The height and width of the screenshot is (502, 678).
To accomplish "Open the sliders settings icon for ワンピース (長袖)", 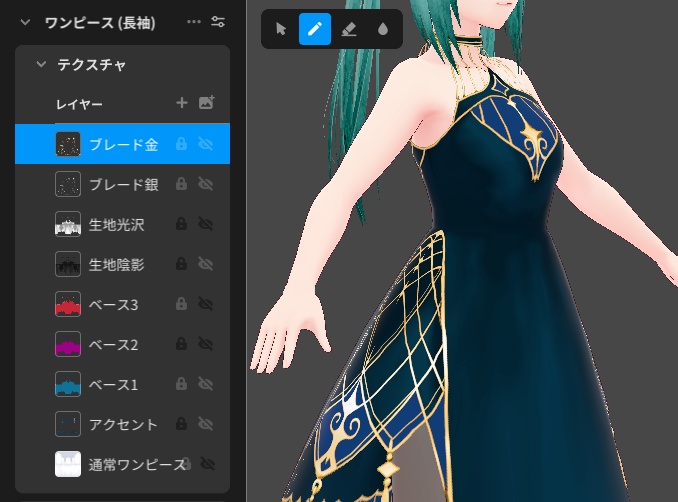I will tap(218, 22).
